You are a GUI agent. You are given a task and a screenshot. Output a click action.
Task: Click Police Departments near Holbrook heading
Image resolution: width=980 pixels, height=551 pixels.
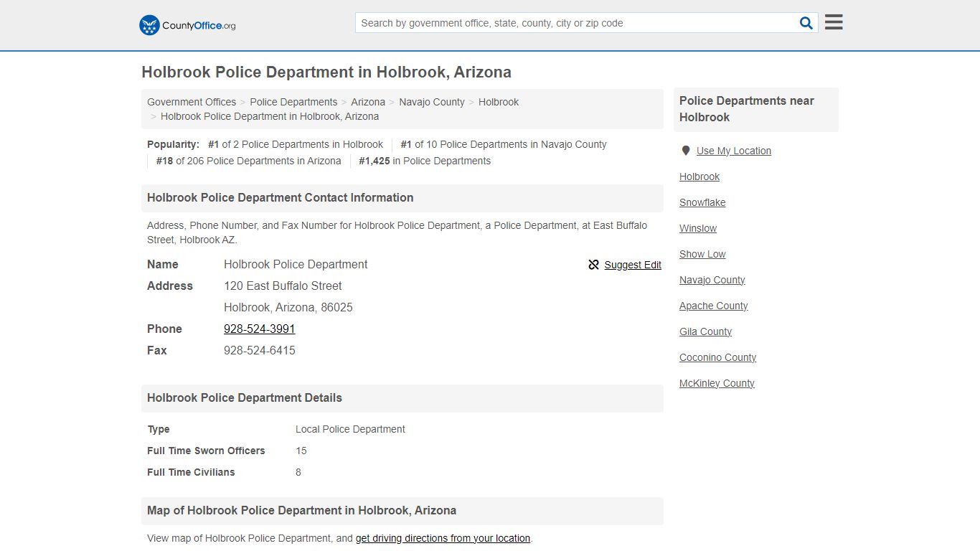[747, 109]
